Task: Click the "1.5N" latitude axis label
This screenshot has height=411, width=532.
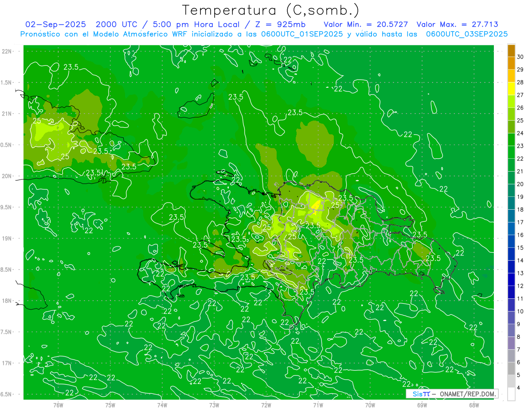Action: point(6,82)
